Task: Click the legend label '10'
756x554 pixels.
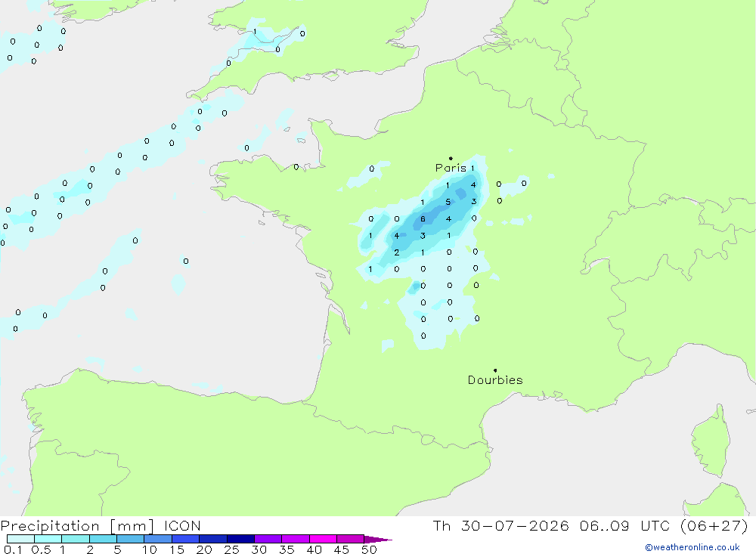Action: (x=150, y=549)
